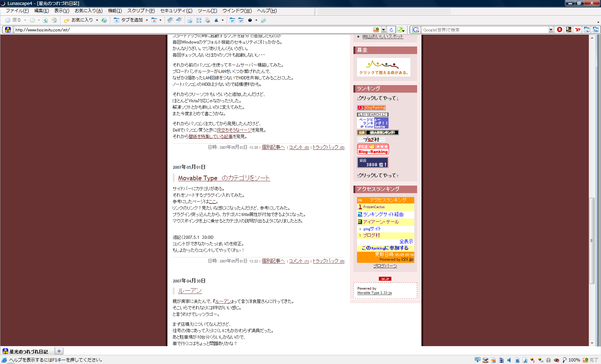Image resolution: width=601 pixels, height=364 pixels.
Task: Click the address bar URL field
Action: click(x=193, y=30)
